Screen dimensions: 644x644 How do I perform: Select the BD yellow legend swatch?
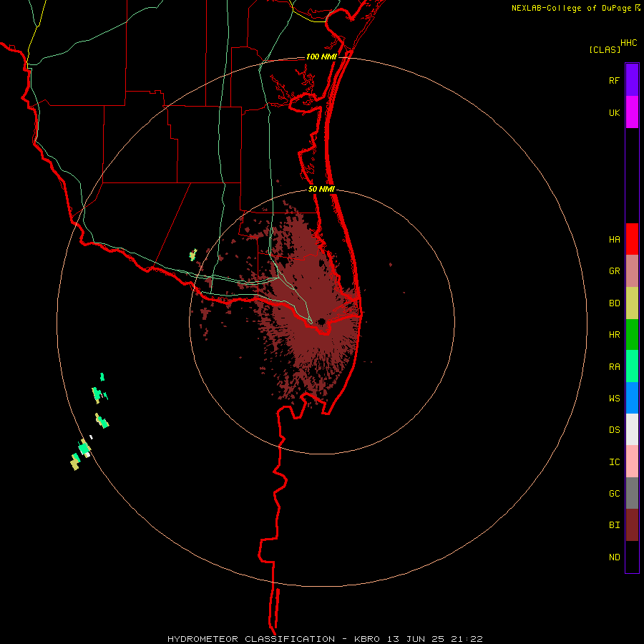[x=632, y=303]
